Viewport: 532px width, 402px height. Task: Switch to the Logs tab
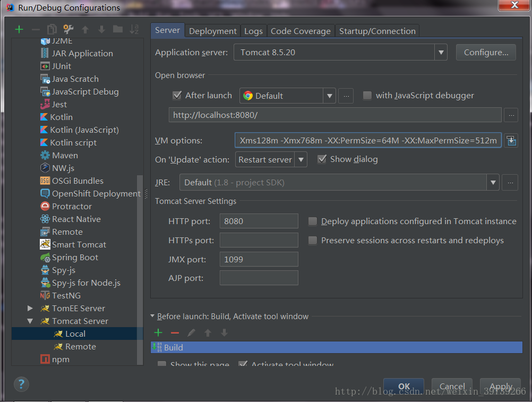(253, 31)
